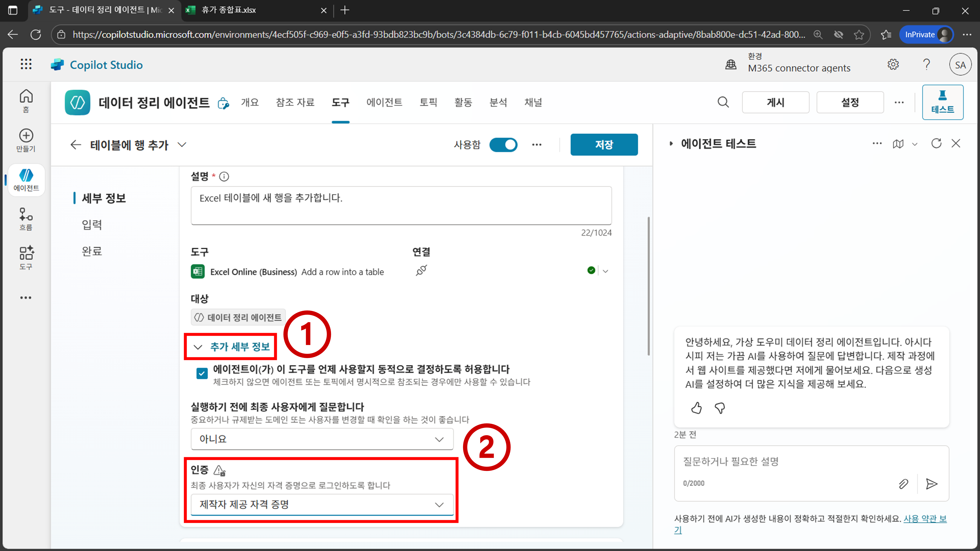Click the thumbs down feedback icon

tap(720, 408)
